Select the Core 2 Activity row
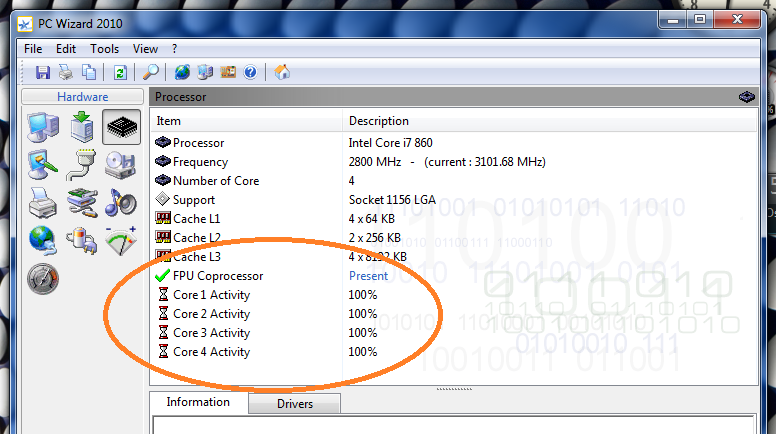Screen dimensions: 780x434 (x=454, y=314)
